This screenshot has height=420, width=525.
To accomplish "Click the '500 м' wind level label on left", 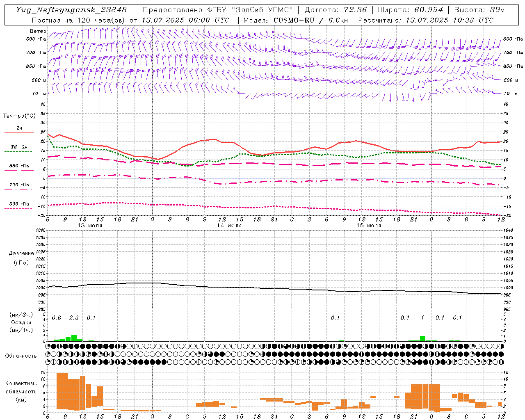I will click(39, 80).
